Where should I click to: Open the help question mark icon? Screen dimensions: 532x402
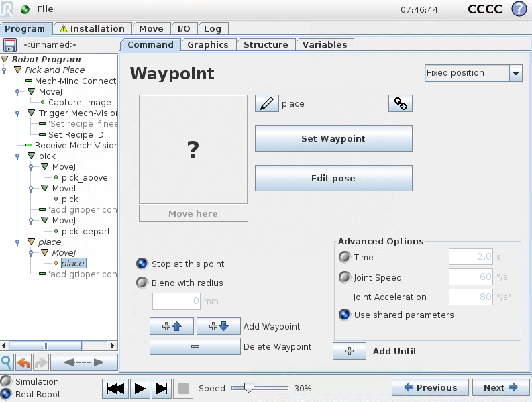pos(519,9)
